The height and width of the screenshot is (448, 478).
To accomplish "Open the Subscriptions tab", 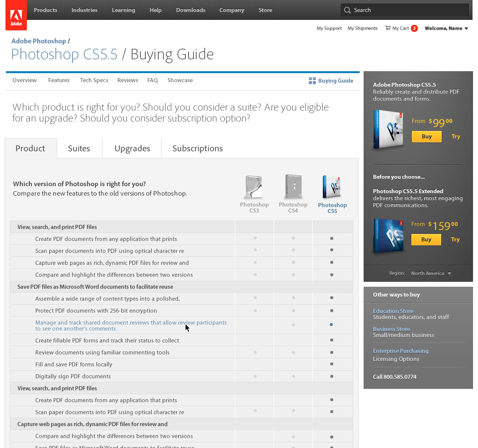I will 197,148.
